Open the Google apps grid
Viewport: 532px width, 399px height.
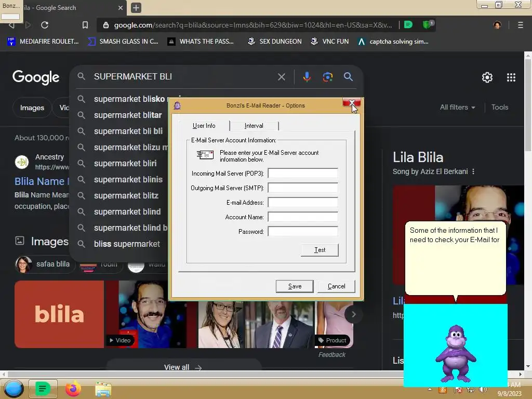511,77
